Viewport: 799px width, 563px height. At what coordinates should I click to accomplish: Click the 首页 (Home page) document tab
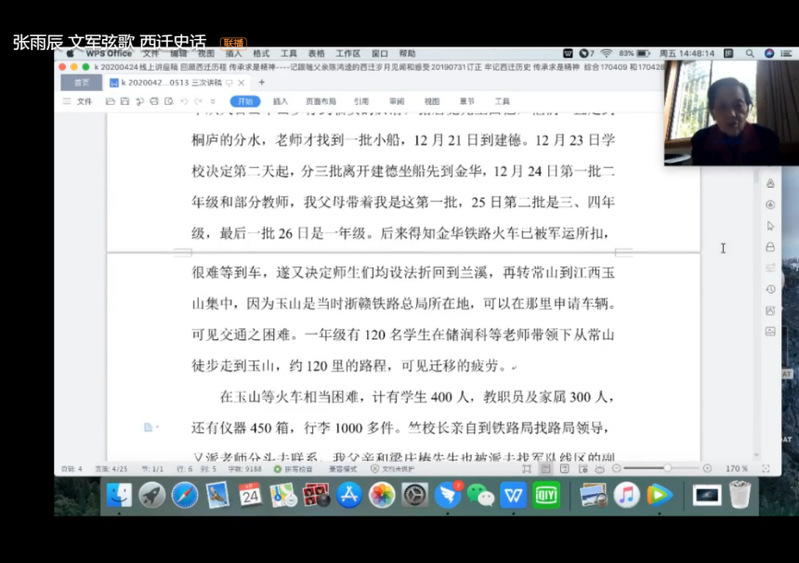click(81, 82)
